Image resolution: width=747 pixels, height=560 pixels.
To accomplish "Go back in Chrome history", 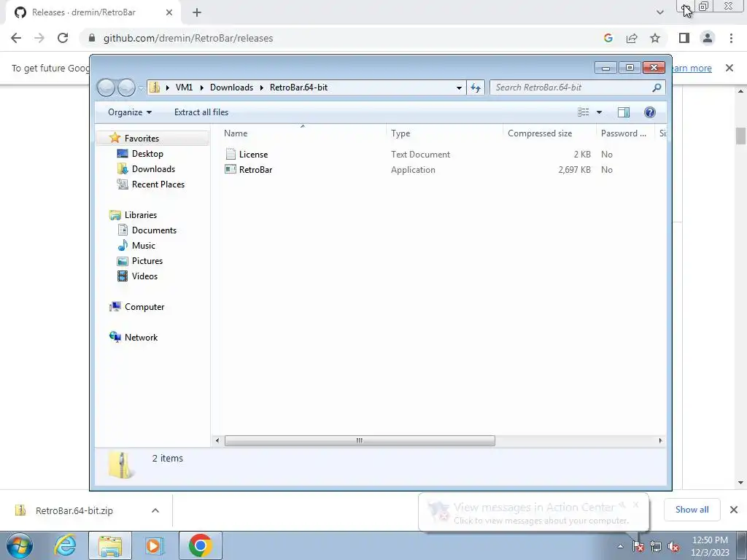I will coord(16,38).
